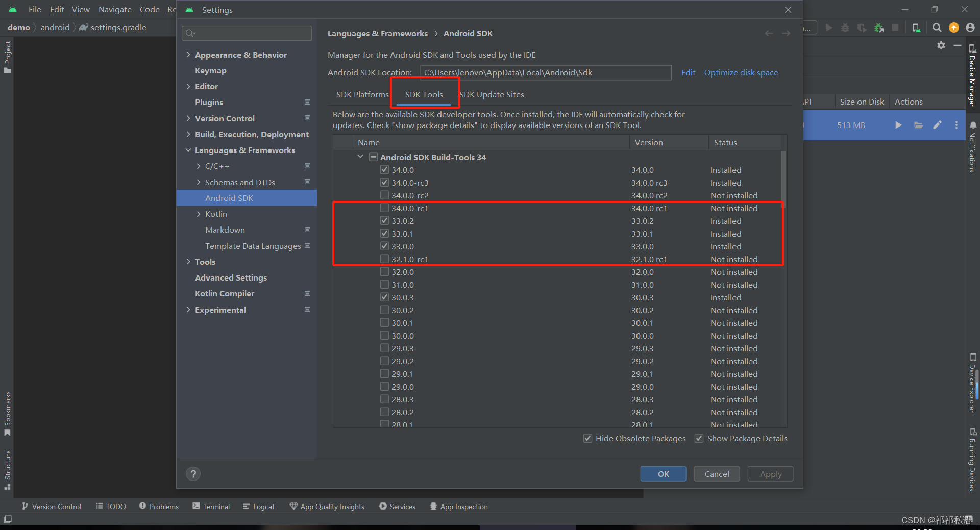Open the Terminal tool window tab
Screen dimensions: 980x530
click(211, 507)
